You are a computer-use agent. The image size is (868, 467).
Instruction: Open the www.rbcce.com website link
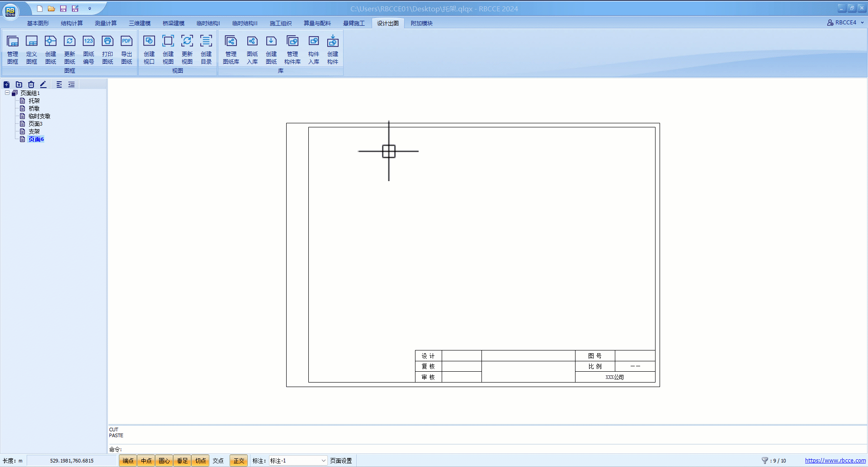click(x=835, y=461)
